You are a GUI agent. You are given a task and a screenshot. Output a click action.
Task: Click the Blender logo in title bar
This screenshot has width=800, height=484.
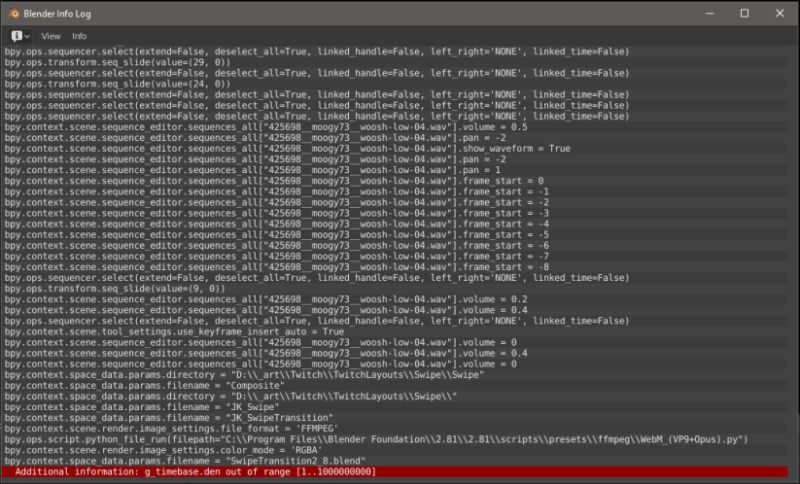pyautogui.click(x=14, y=14)
